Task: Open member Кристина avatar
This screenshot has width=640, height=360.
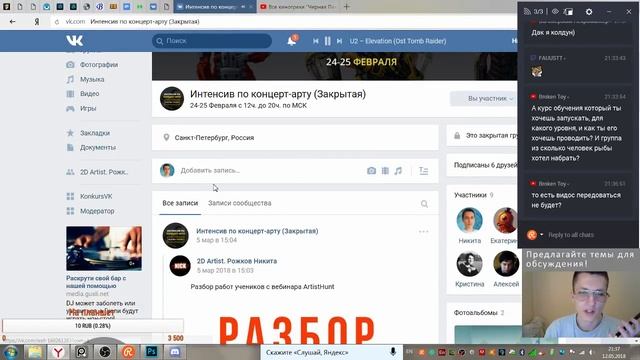Action: tap(469, 264)
